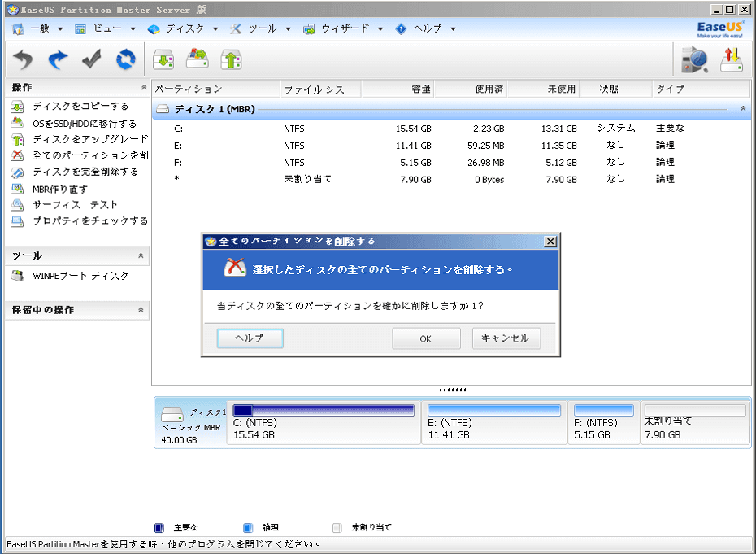Click the 論理 legend color swatch
756x554 pixels.
pos(248,528)
